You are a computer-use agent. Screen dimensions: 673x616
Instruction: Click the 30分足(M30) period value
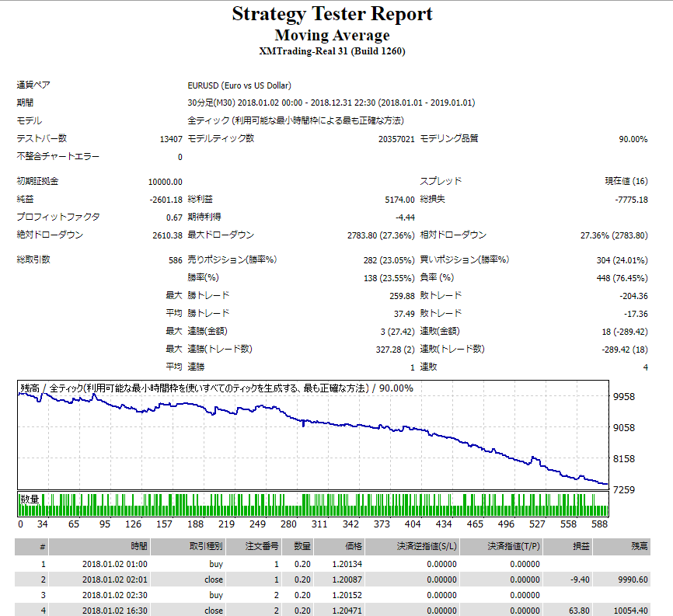pos(331,103)
